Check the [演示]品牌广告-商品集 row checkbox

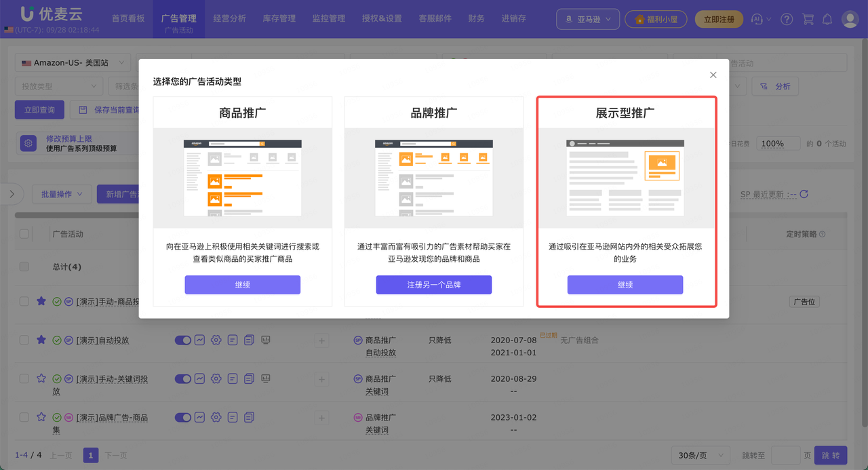click(24, 417)
